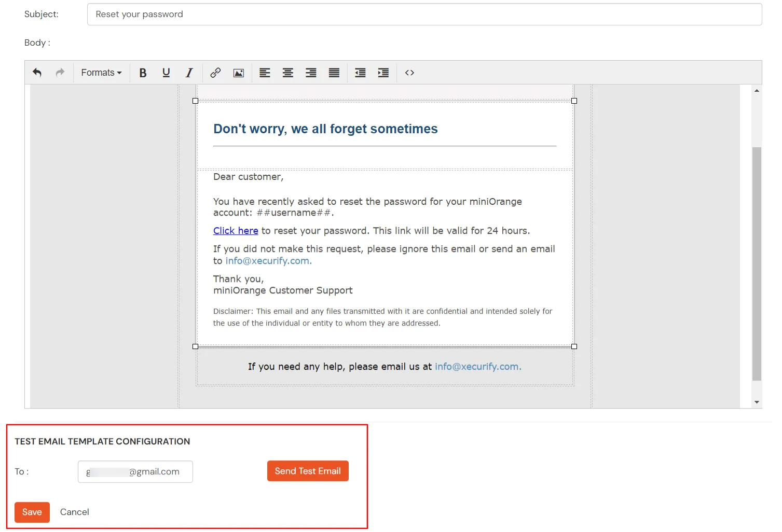Toggle bold formatting

click(143, 73)
